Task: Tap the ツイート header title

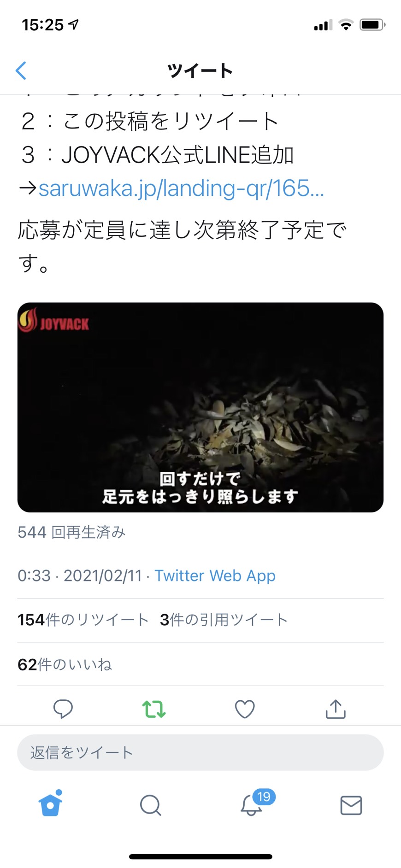Action: [200, 71]
